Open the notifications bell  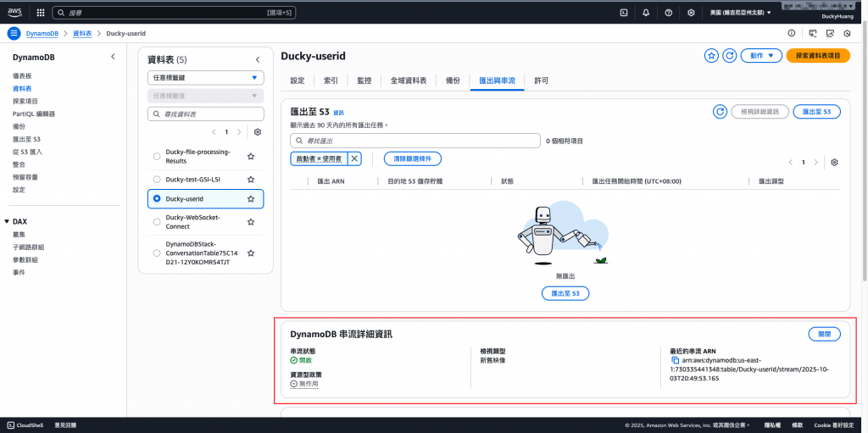(x=646, y=13)
